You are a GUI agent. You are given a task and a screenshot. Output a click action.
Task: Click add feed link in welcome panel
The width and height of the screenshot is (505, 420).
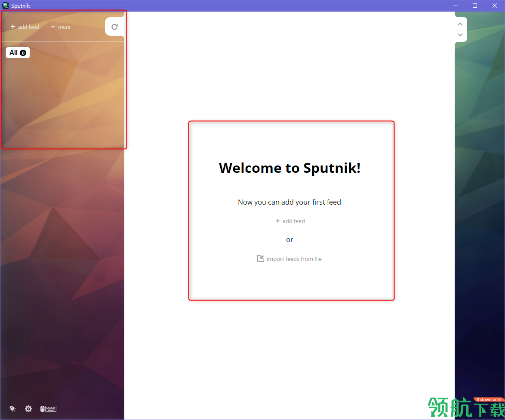(x=290, y=221)
